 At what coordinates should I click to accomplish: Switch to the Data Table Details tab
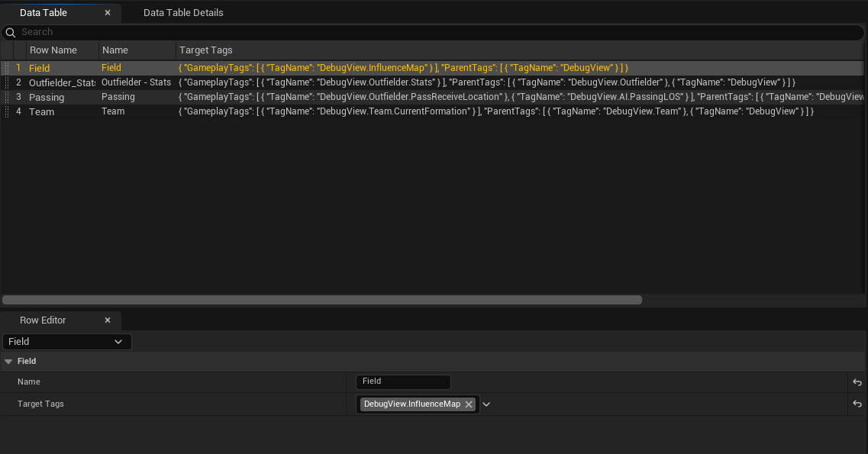point(183,12)
